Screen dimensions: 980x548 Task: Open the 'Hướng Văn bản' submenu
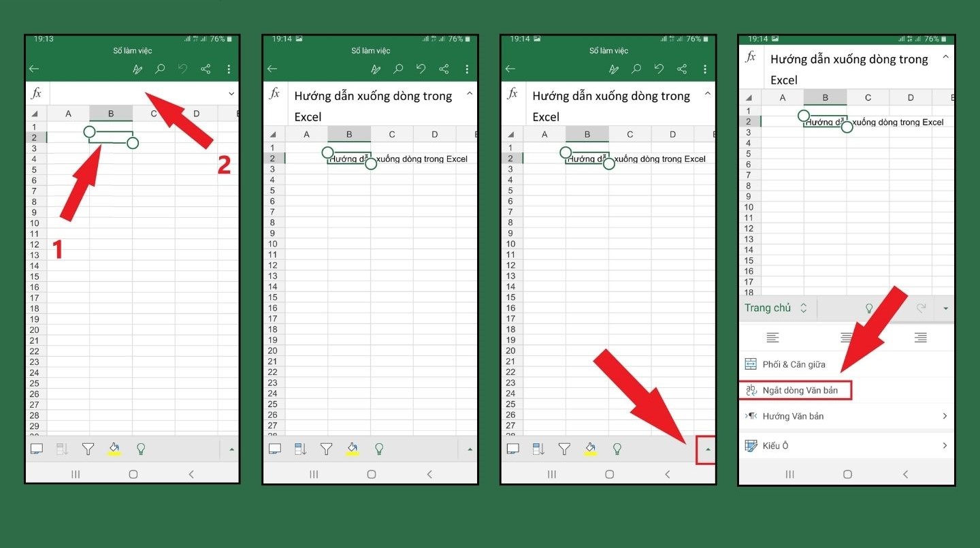pyautogui.click(x=847, y=416)
